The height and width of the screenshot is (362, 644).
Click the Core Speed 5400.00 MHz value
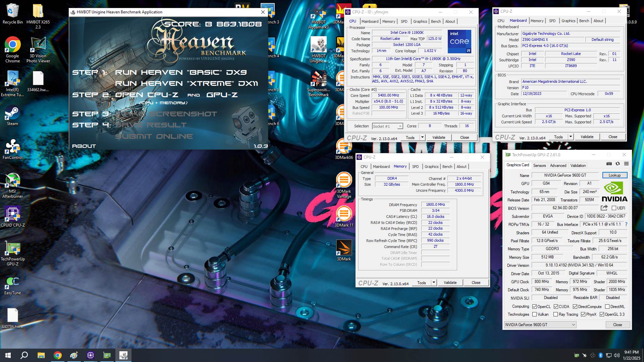click(388, 96)
